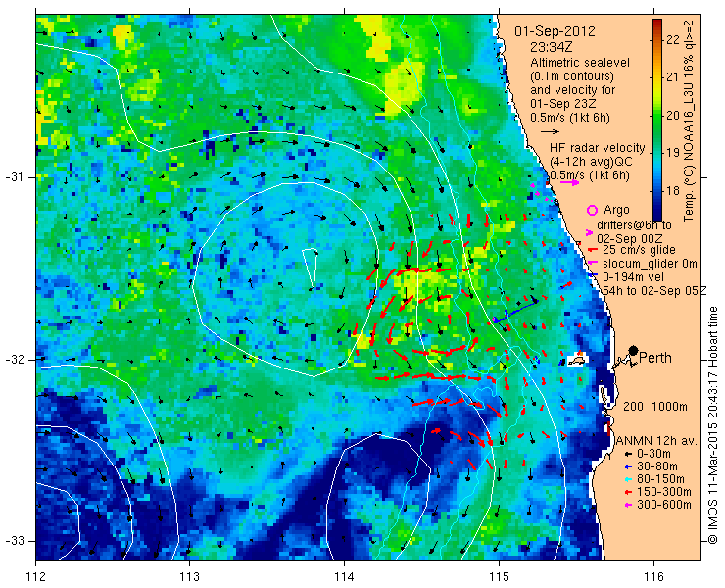
Task: Click the black 0-30m ANMN legend arrow
Action: tap(628, 454)
